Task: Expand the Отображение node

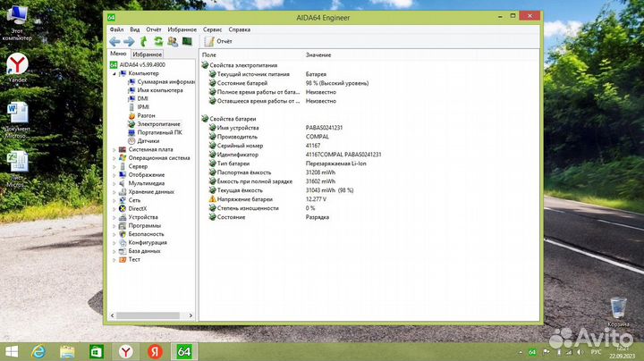Action: (x=114, y=175)
